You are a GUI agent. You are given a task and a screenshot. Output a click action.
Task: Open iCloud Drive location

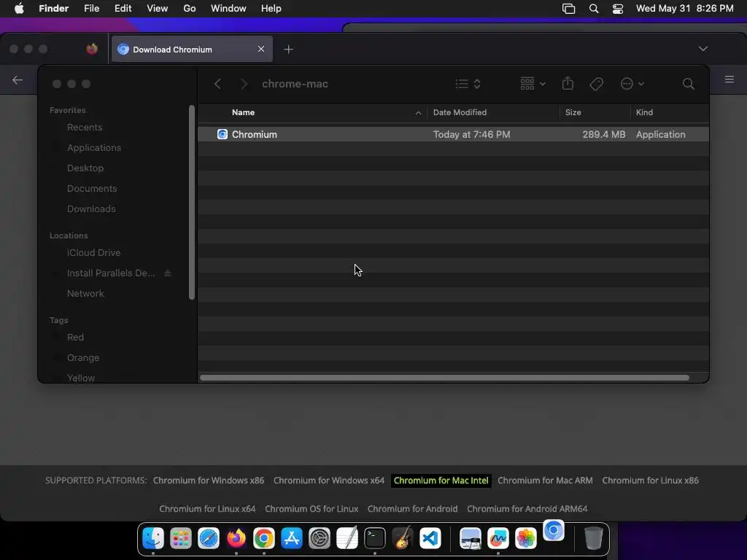pos(93,252)
